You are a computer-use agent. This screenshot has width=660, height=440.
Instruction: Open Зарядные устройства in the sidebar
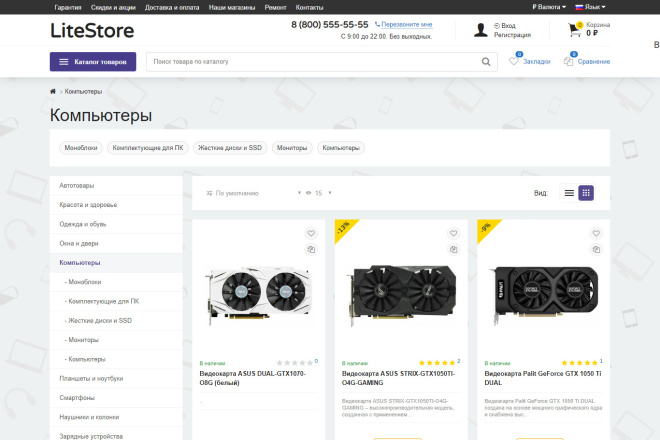[116, 434]
